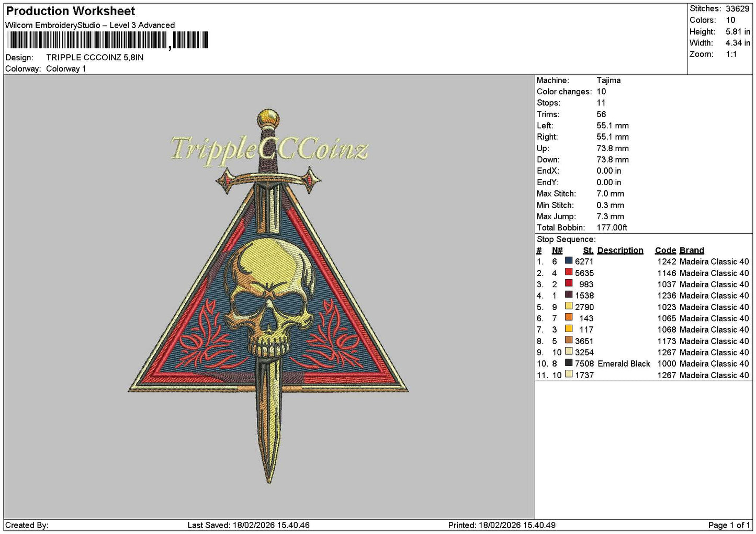Click the St. column header
Image resolution: width=756 pixels, height=534 pixels.
(x=588, y=251)
